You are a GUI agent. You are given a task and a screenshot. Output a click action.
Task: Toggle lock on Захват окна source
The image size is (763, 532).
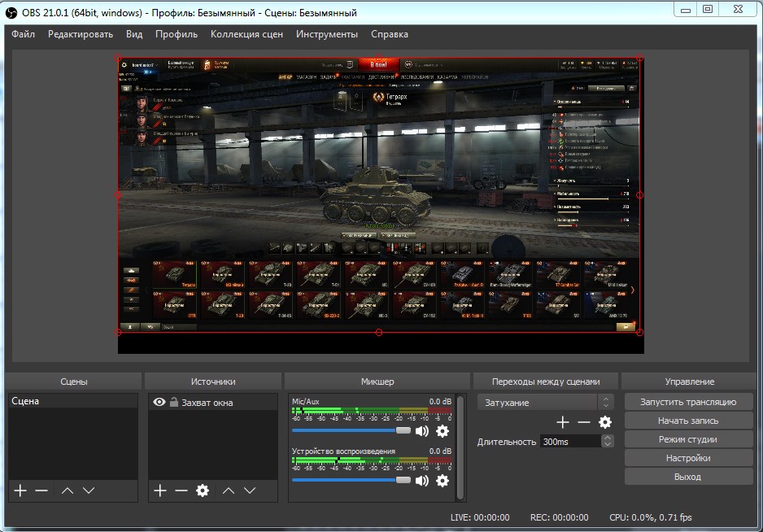pyautogui.click(x=174, y=402)
